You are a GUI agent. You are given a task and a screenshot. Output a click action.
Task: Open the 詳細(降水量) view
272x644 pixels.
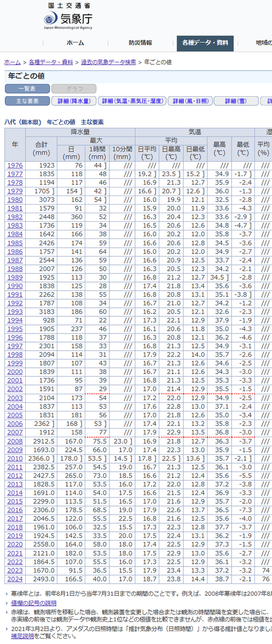click(74, 101)
